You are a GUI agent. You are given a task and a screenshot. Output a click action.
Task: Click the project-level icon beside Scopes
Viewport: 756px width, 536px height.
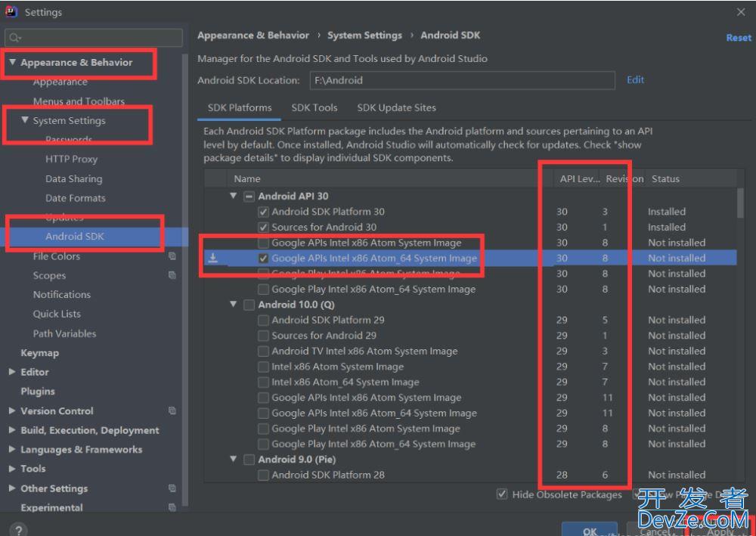(172, 276)
